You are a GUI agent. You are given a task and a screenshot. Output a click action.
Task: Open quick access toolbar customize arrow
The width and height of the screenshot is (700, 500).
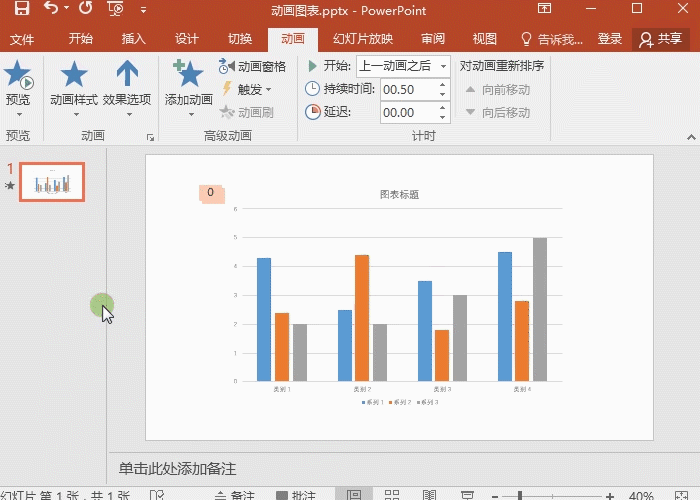click(x=143, y=9)
